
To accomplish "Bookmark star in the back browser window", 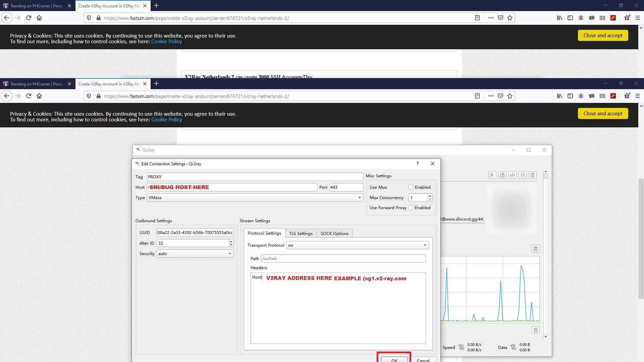I will click(x=510, y=18).
